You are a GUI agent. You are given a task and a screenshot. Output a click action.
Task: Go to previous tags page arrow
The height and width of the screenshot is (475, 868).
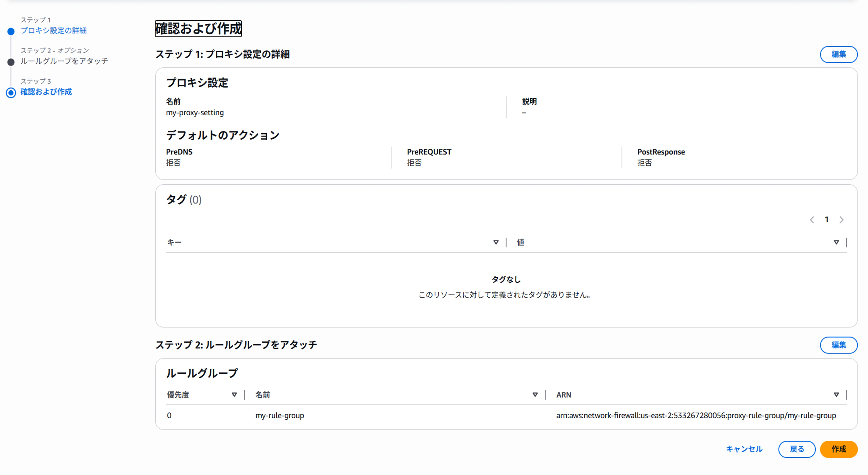[812, 220]
